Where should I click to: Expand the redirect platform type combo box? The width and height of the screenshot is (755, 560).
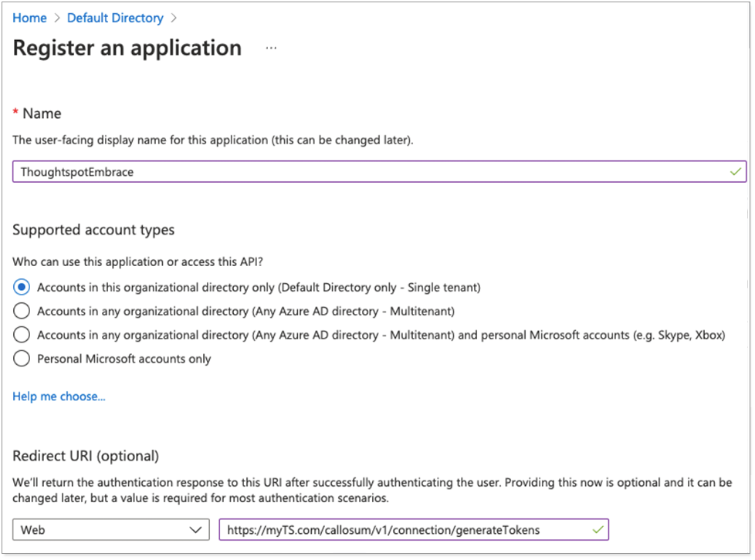coord(110,530)
